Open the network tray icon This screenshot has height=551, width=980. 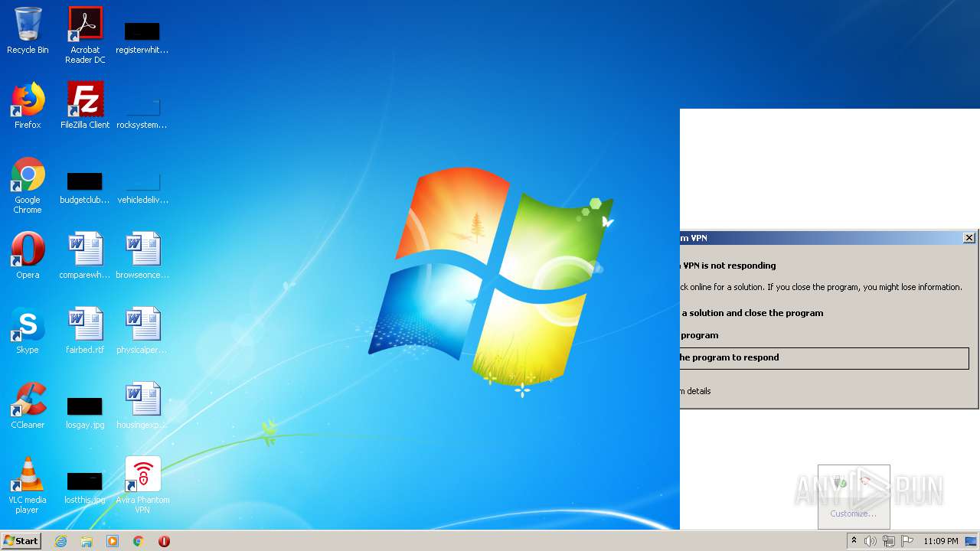(889, 541)
